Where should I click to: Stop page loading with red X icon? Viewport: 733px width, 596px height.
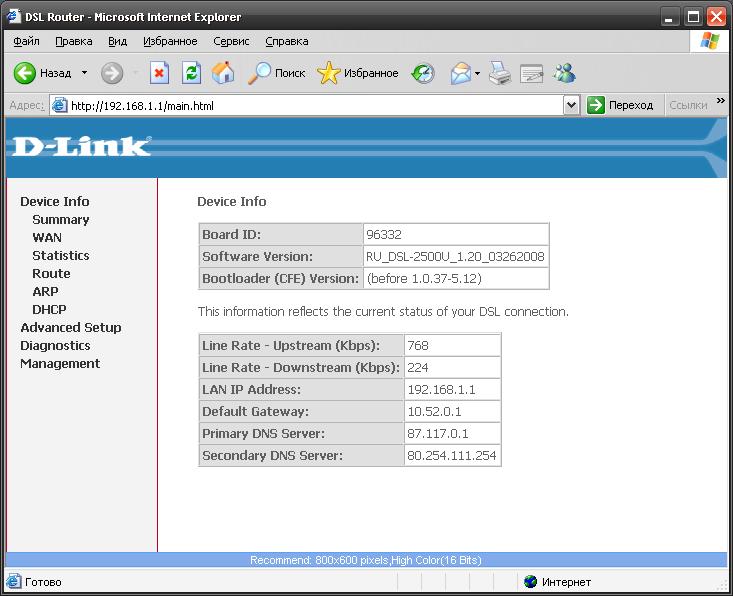159,73
